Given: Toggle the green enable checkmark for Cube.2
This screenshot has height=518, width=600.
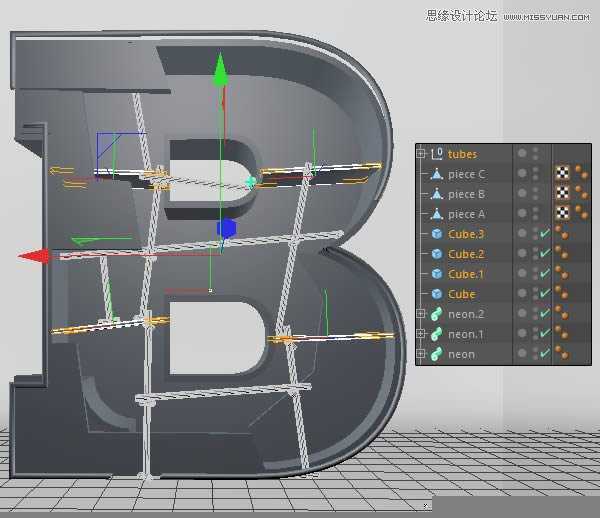Looking at the screenshot, I should pyautogui.click(x=545, y=253).
